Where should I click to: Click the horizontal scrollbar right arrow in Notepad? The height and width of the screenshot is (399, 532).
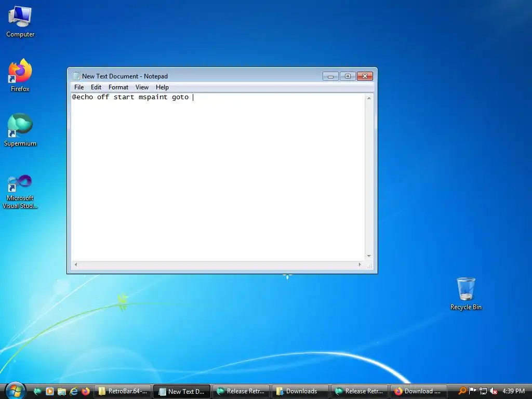pos(360,264)
